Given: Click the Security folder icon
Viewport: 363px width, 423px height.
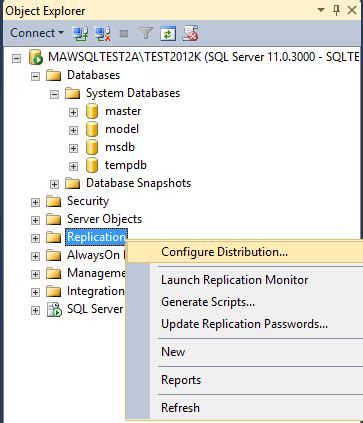Looking at the screenshot, I should tap(53, 201).
